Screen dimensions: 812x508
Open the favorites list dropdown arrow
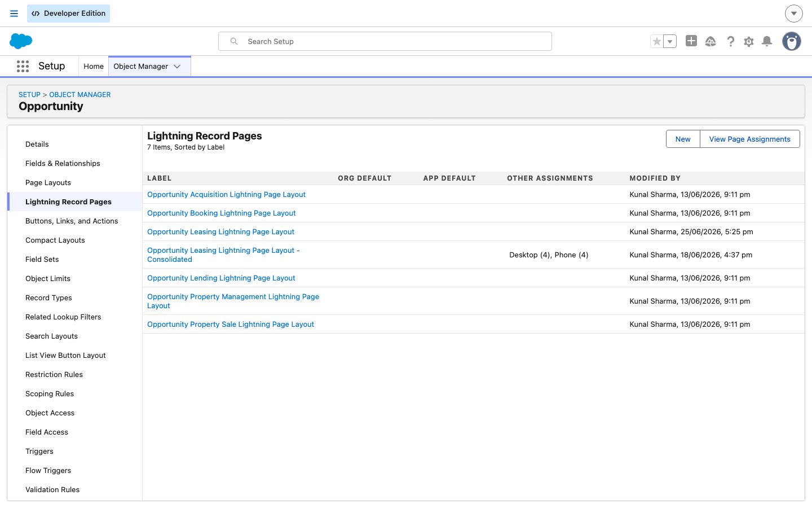[670, 41]
